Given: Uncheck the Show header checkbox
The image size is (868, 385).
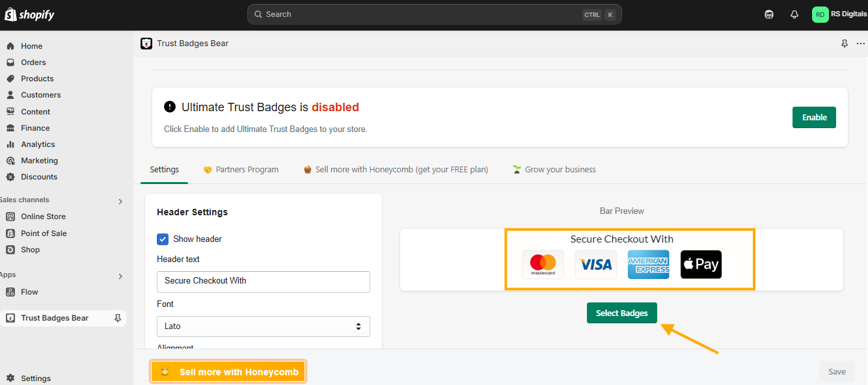Looking at the screenshot, I should coord(163,239).
